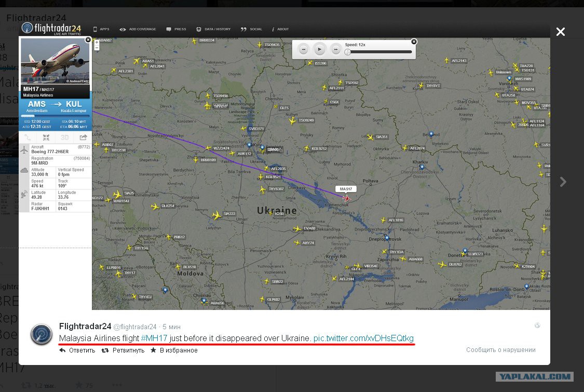
Task: Open the #MH17 hashtag link
Action: [x=154, y=339]
